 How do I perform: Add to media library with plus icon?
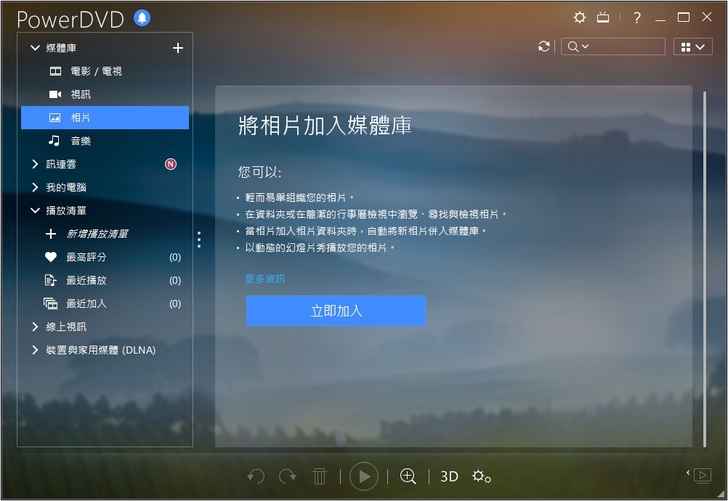pos(177,48)
